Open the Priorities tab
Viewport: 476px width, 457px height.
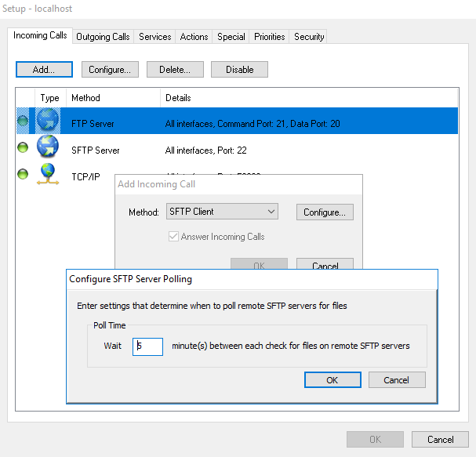(269, 37)
